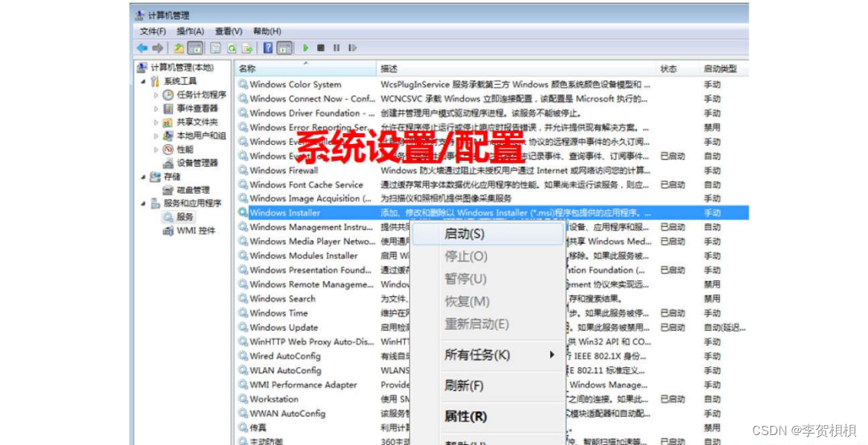Choose 启动(S) in the context menu
Viewport: 868px width, 445px height.
(488, 234)
